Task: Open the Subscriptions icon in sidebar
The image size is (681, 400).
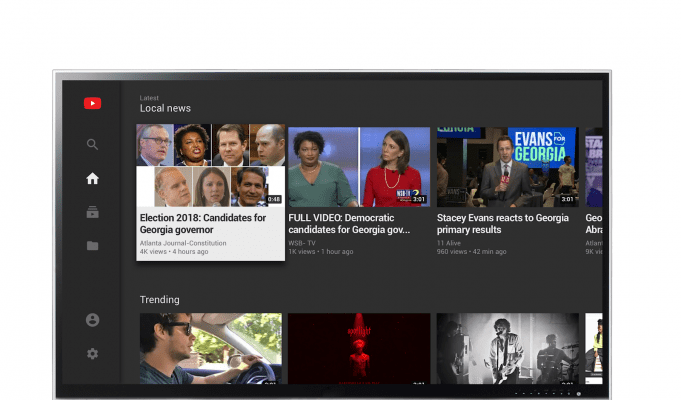Action: click(92, 212)
